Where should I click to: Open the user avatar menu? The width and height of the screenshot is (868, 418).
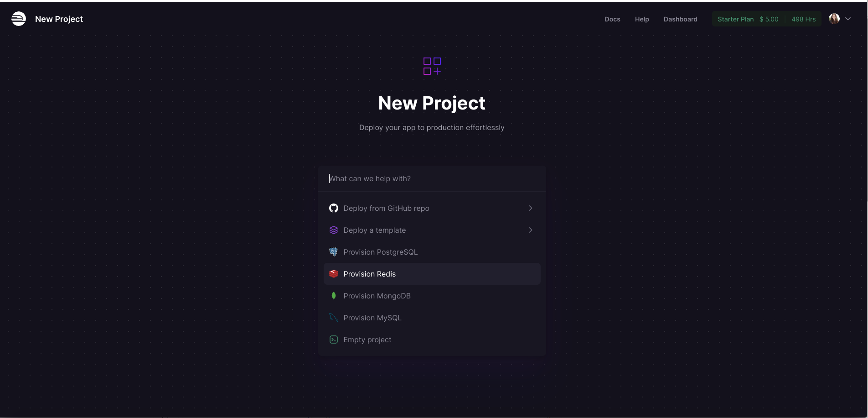pos(834,19)
